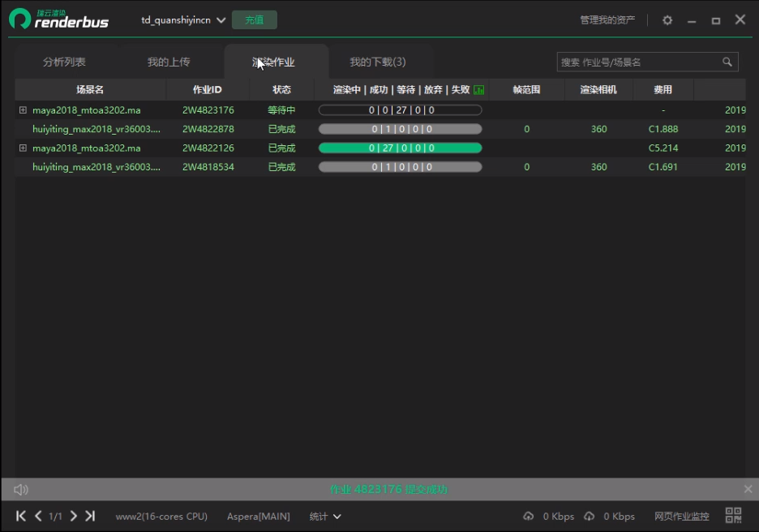Expand job 2W4823176 maya2018_mtoa3202.ma row

coord(23,110)
